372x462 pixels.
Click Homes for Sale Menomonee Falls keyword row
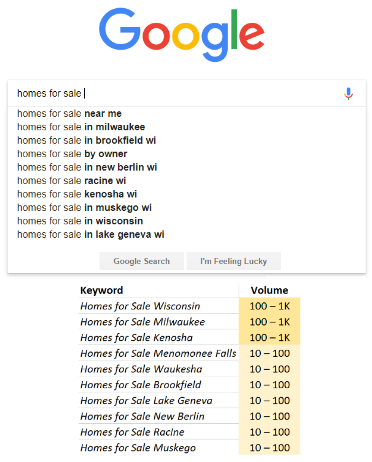point(158,353)
